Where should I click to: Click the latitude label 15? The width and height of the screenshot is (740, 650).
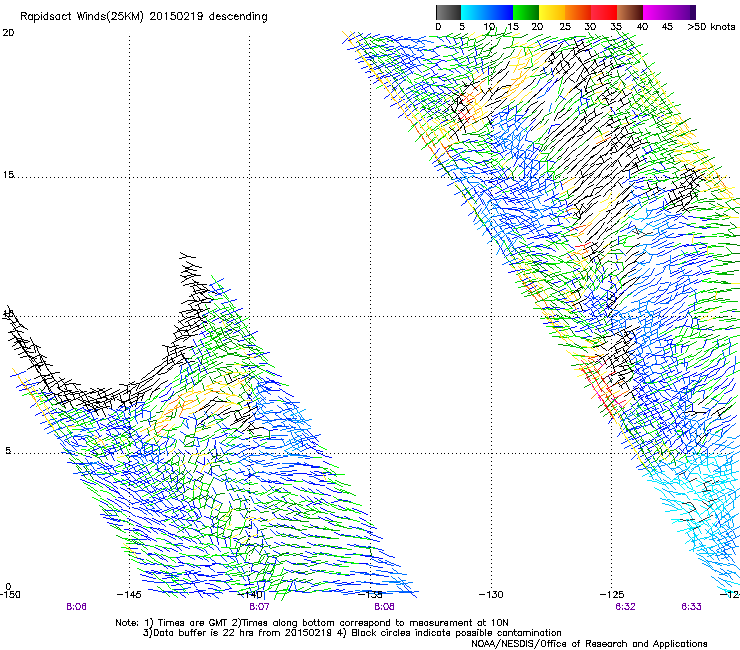tap(8, 175)
